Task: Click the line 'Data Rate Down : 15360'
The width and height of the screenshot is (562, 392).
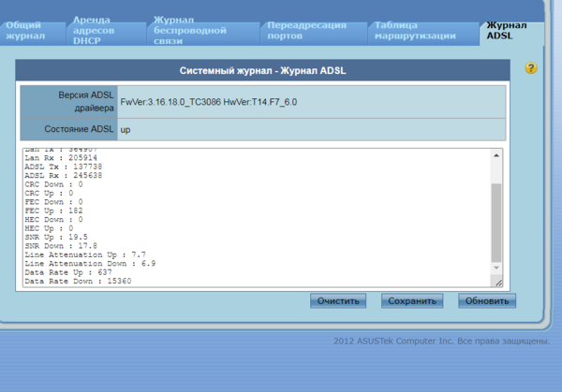Action: (78, 282)
